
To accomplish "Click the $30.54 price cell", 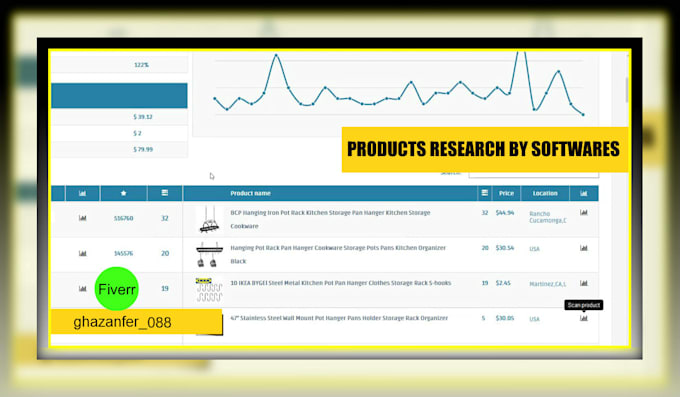I will (505, 248).
